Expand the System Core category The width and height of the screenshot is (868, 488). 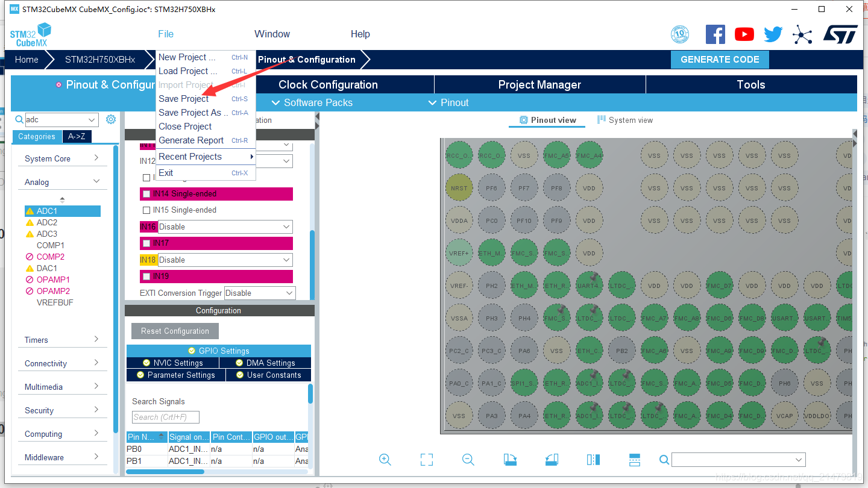coord(62,158)
